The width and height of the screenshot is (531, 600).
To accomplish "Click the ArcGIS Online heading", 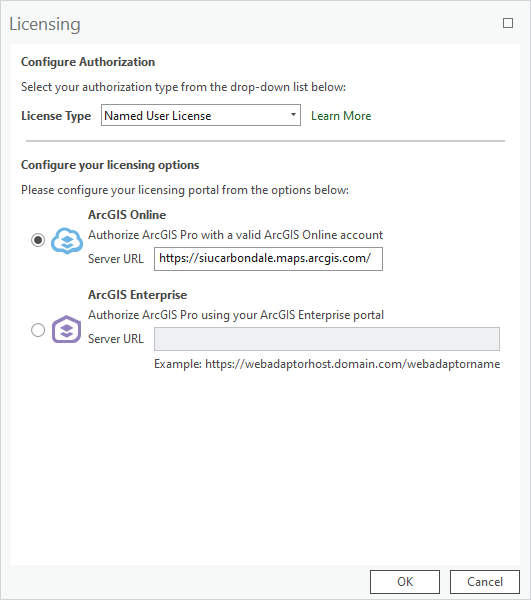I will click(x=127, y=215).
